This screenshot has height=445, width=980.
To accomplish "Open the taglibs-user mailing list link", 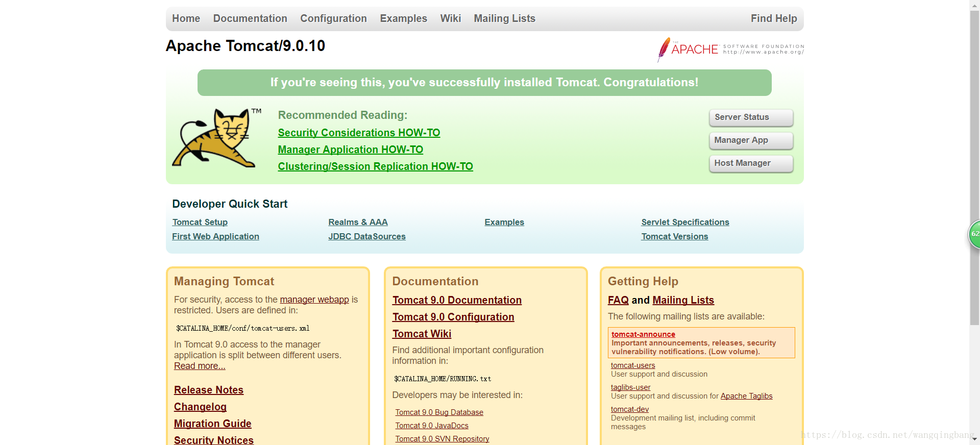I will point(630,387).
